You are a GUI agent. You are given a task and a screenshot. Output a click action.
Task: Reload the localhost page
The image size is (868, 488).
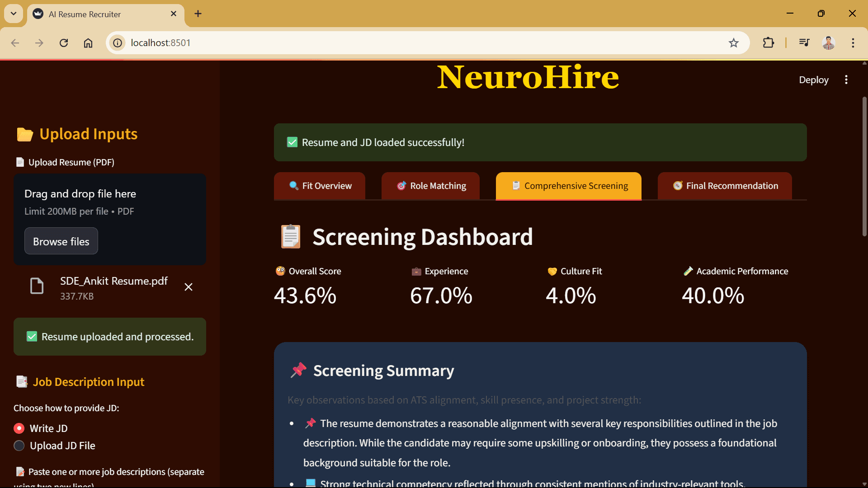click(x=64, y=43)
